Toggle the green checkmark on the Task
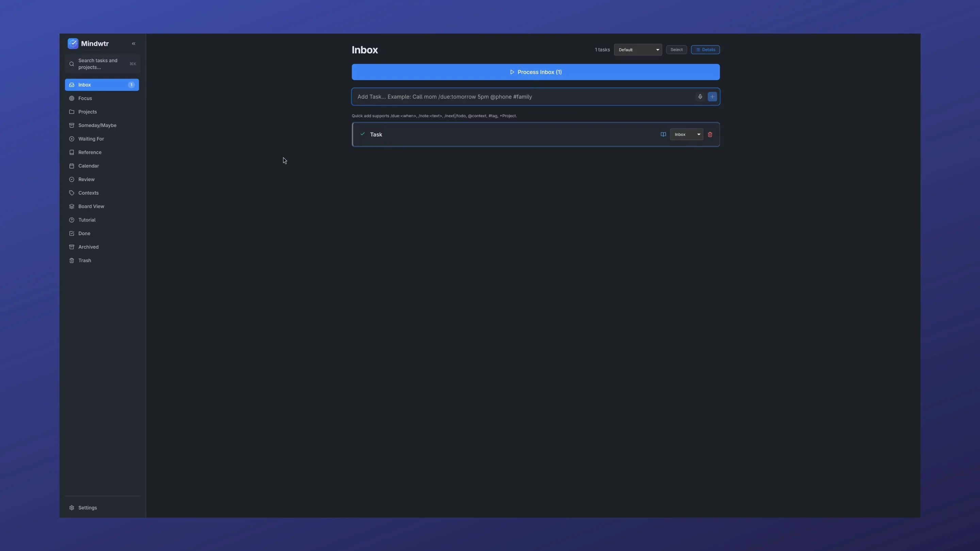The height and width of the screenshot is (551, 980). pos(362,134)
